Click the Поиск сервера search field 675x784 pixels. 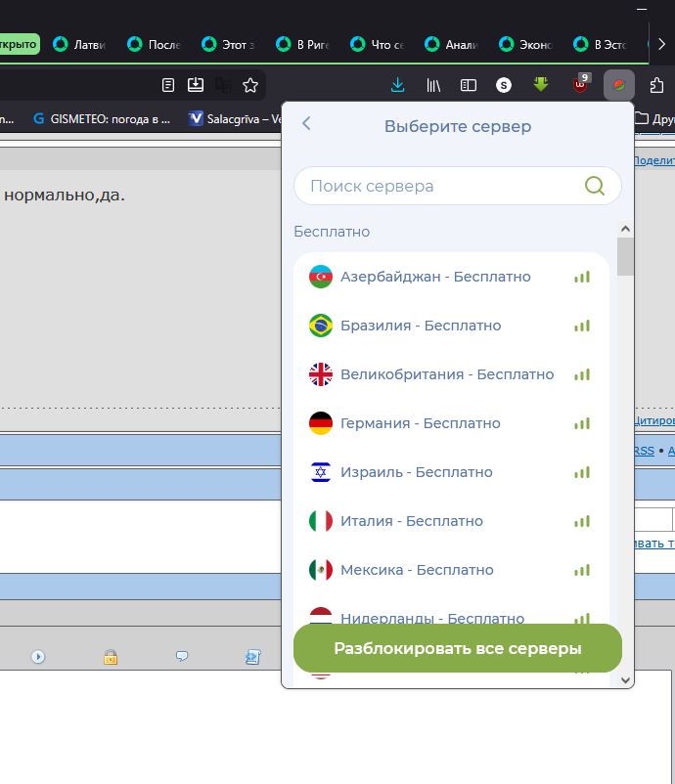click(x=440, y=186)
